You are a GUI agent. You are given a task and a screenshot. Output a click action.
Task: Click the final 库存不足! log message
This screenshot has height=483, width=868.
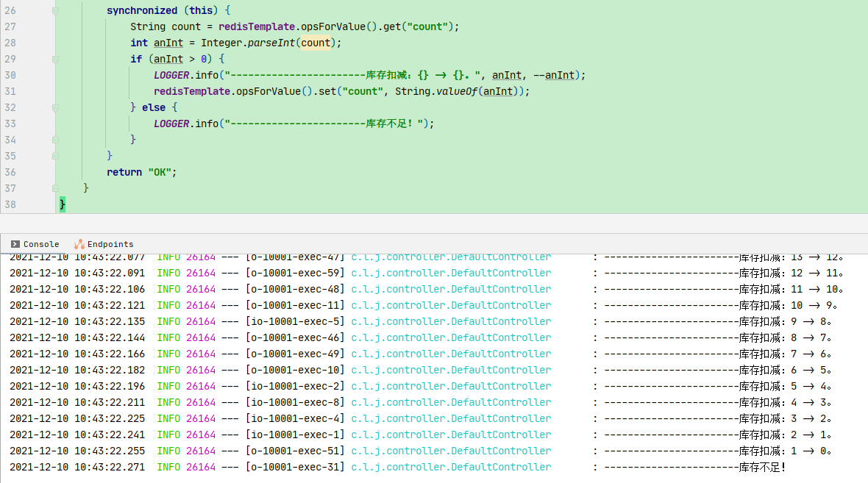click(x=762, y=467)
